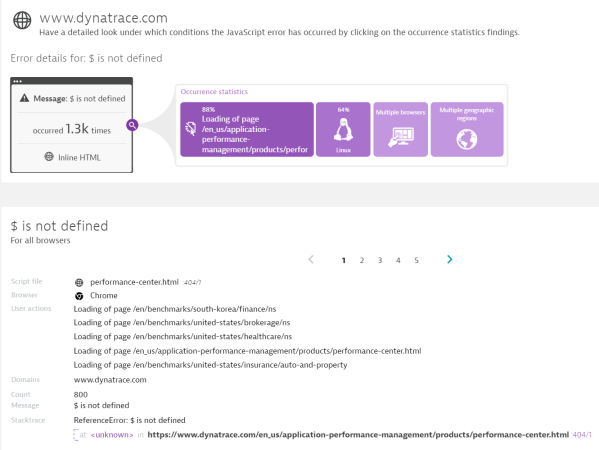The width and height of the screenshot is (599, 450).
Task: Click the www.dynatrace.com domain value
Action: [110, 380]
